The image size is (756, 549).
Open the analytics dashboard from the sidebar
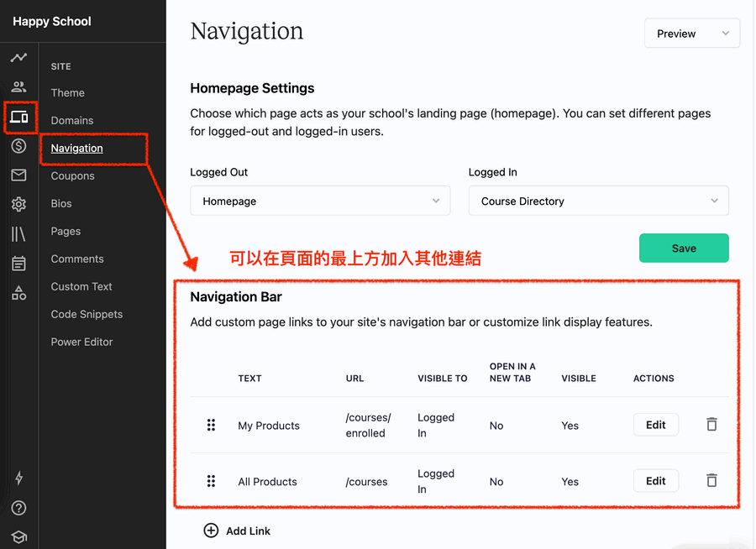tap(18, 57)
